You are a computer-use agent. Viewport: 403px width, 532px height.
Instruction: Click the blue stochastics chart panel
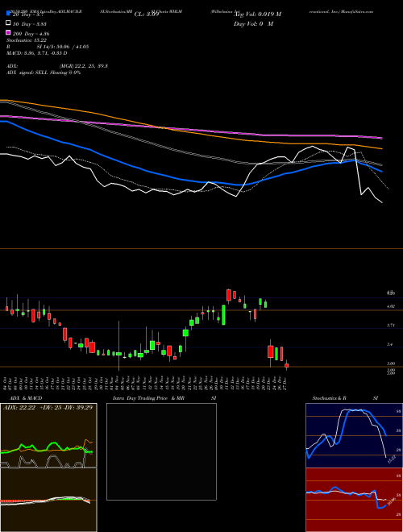354,435
